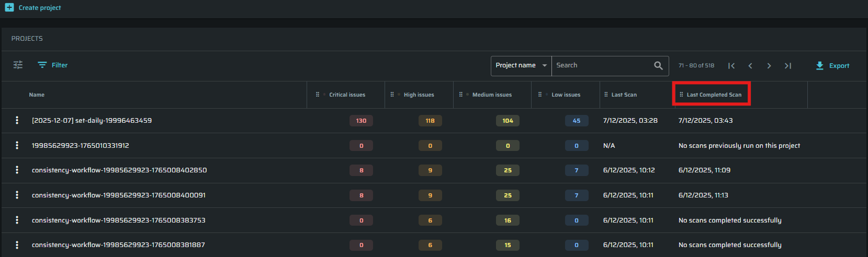868x257 pixels.
Task: Click the 7/12/2025, 03:28 last scan cell
Action: coord(630,121)
